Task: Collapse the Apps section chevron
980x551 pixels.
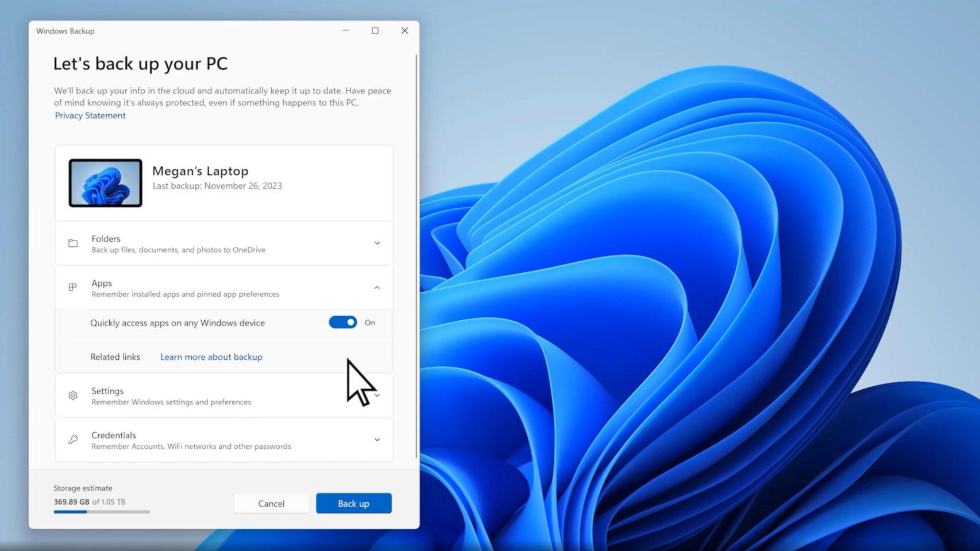Action: point(377,288)
